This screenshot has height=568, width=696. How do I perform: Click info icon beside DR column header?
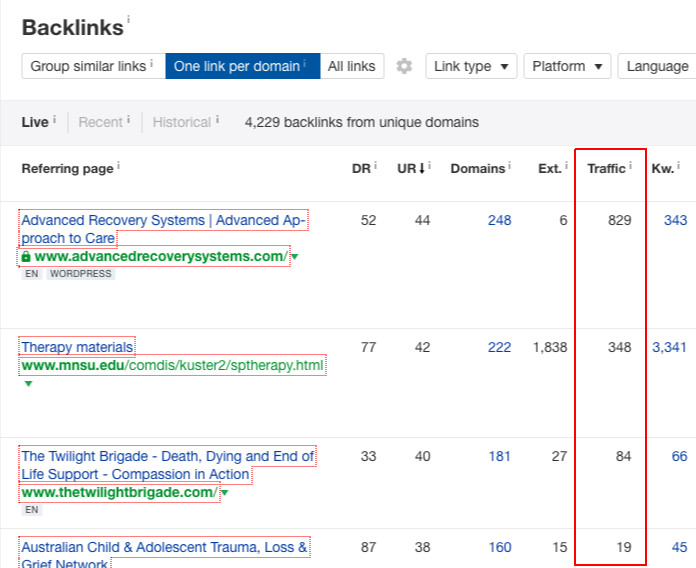click(376, 166)
